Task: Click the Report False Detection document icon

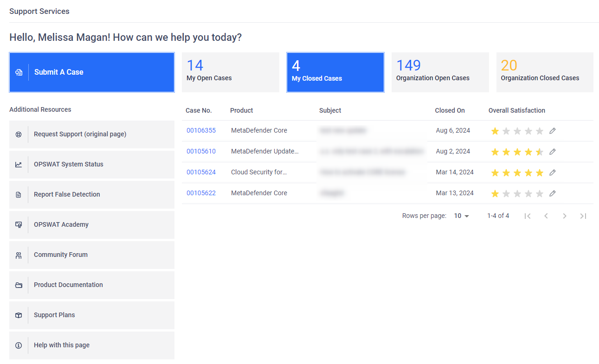Action: tap(19, 195)
